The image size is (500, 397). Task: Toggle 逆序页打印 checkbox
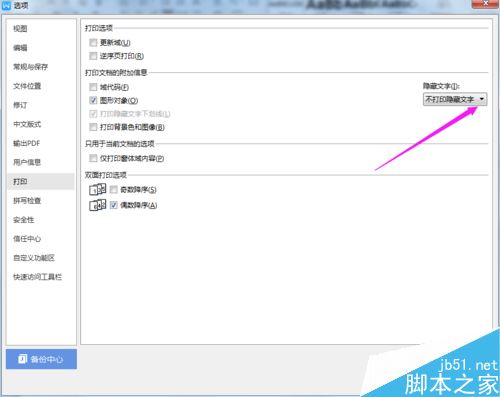click(93, 56)
